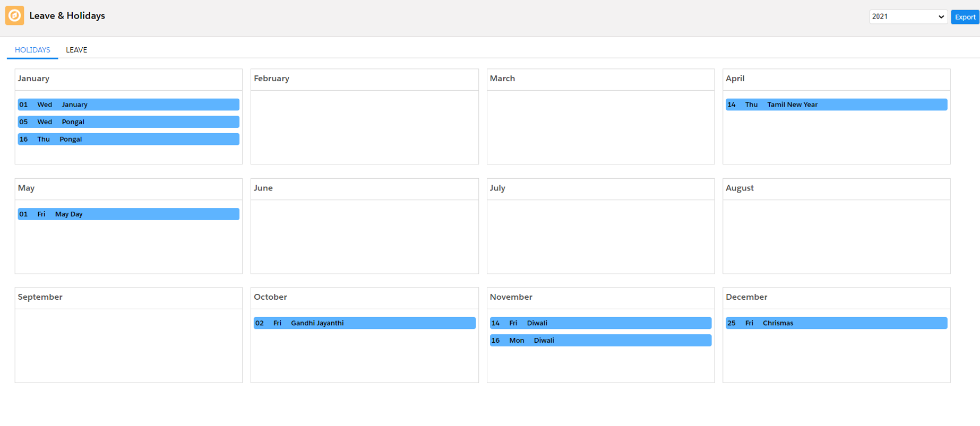This screenshot has height=426, width=980.
Task: Select the HOLIDAYS tab
Action: (x=32, y=50)
